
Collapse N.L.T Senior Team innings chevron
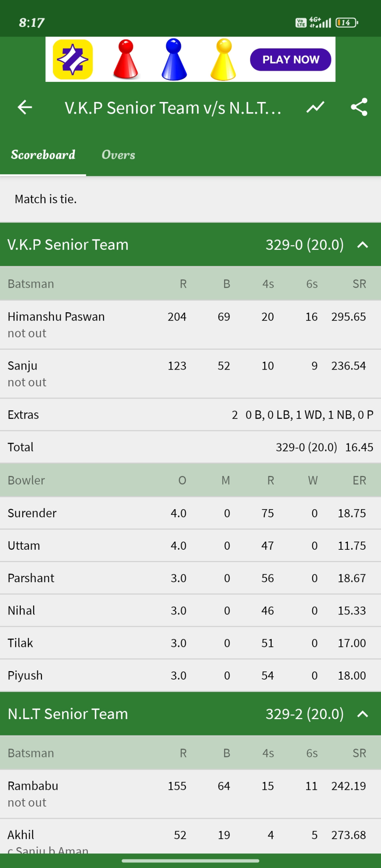click(x=363, y=714)
